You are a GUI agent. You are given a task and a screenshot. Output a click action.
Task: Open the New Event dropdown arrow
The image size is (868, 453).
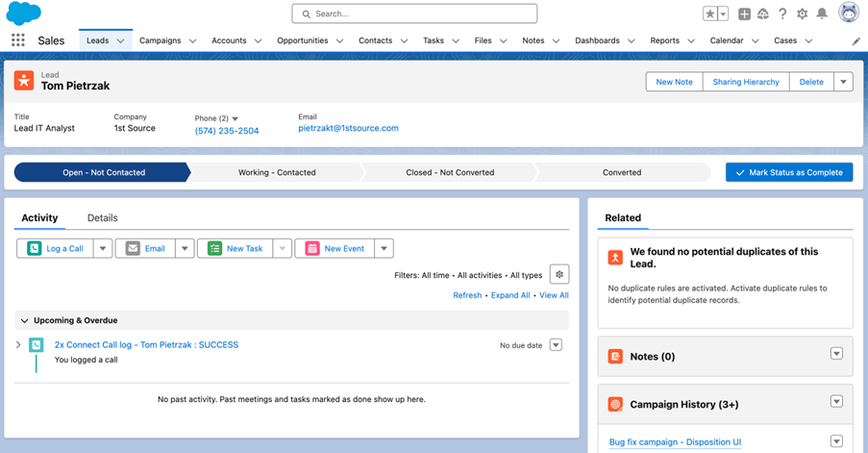tap(384, 249)
